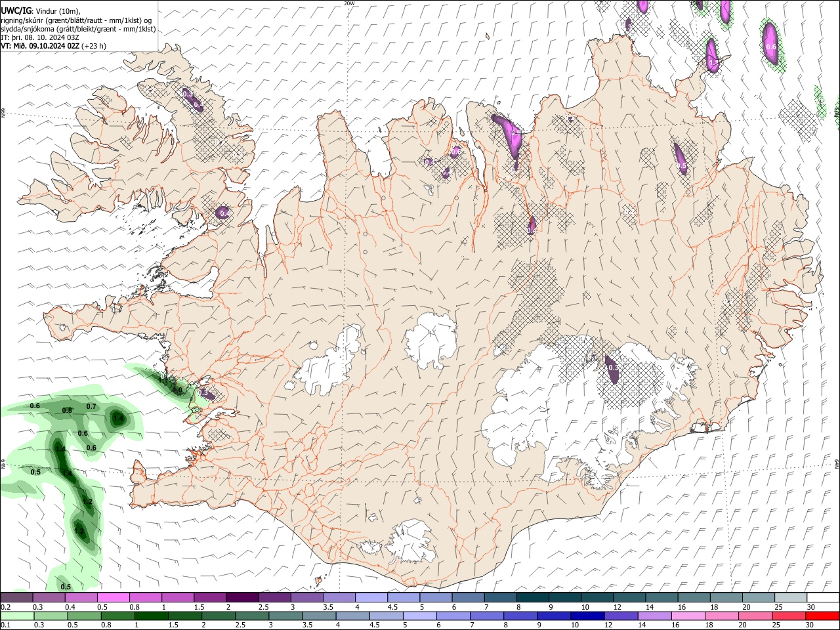
Task: Choose the dark teal swatch between 8 and 9
Action: pos(532,597)
